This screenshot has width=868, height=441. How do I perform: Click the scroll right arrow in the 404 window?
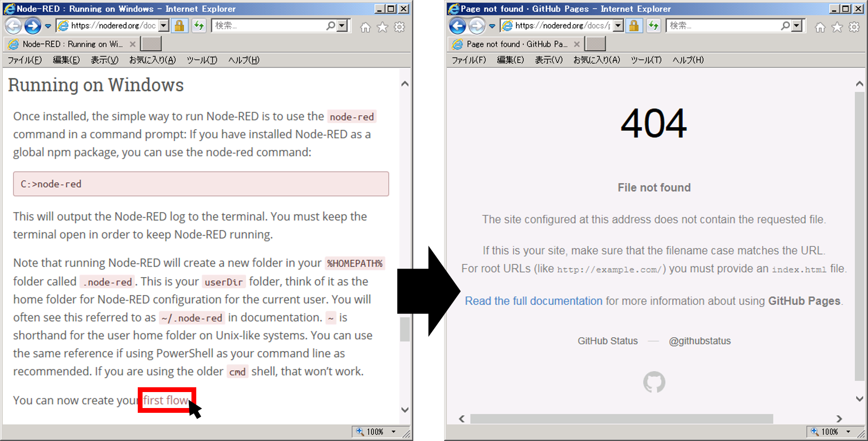(839, 419)
